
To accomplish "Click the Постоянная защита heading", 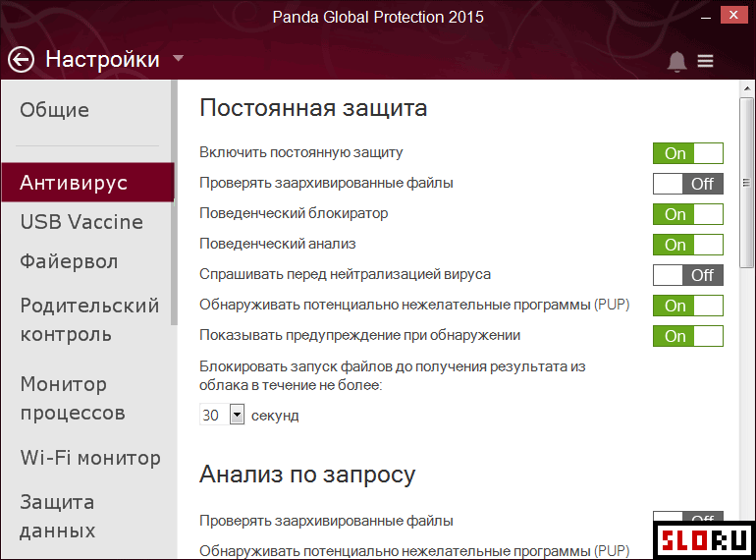I will [313, 107].
